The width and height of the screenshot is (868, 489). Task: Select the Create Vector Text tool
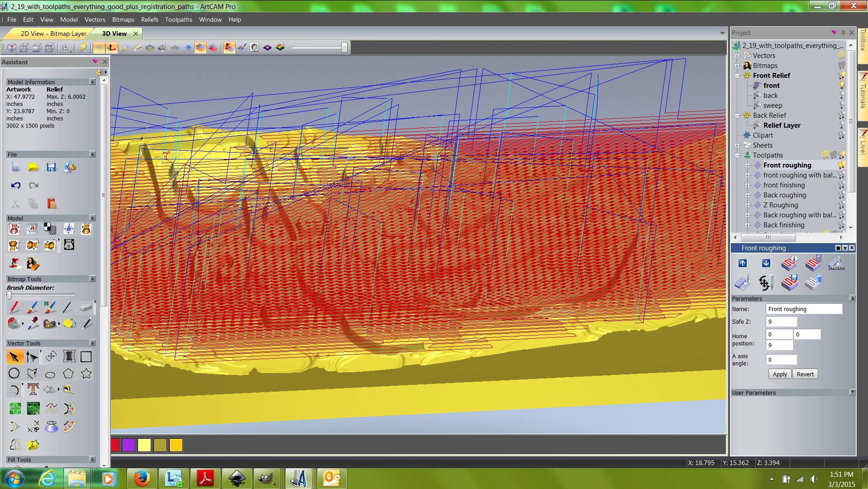(33, 389)
